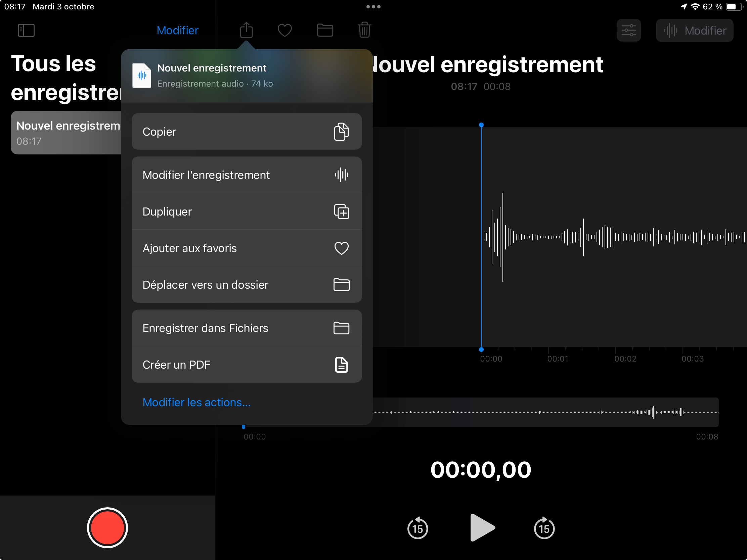Open Modifier les actions... link
Screen dimensions: 747x560
tap(196, 402)
